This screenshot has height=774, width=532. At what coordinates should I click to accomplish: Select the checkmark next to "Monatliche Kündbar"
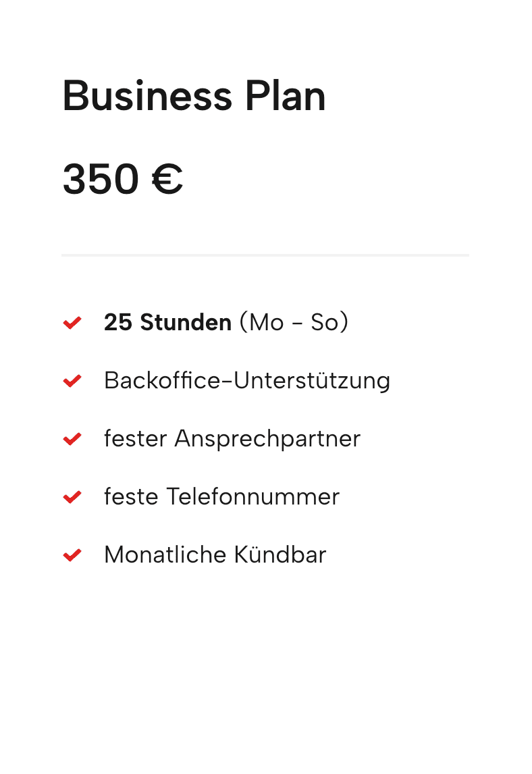[72, 555]
